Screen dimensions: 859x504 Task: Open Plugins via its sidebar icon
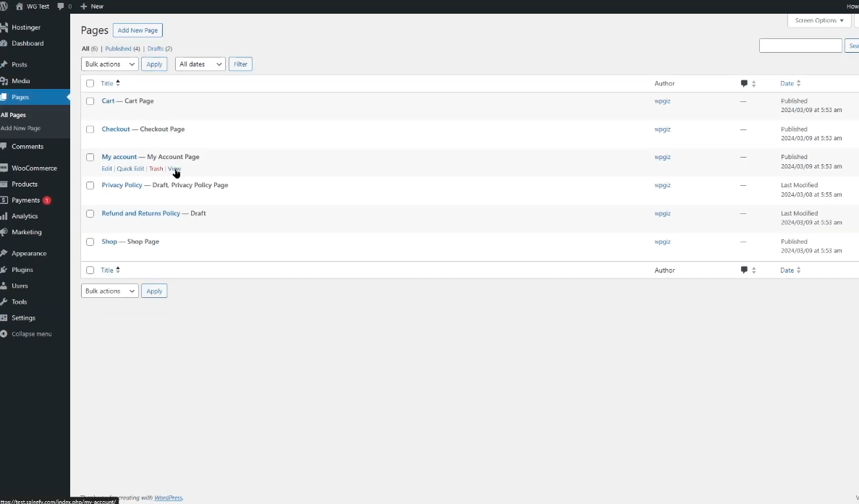(x=4, y=270)
